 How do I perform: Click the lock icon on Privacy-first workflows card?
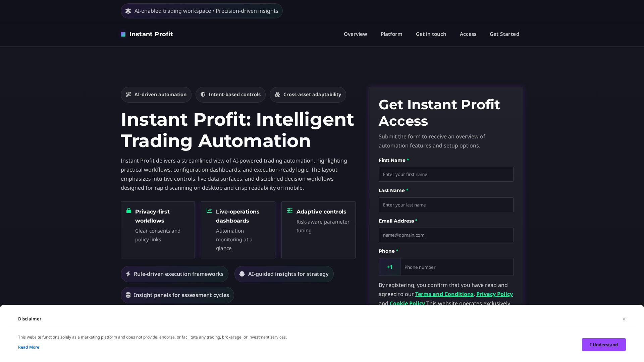point(129,210)
